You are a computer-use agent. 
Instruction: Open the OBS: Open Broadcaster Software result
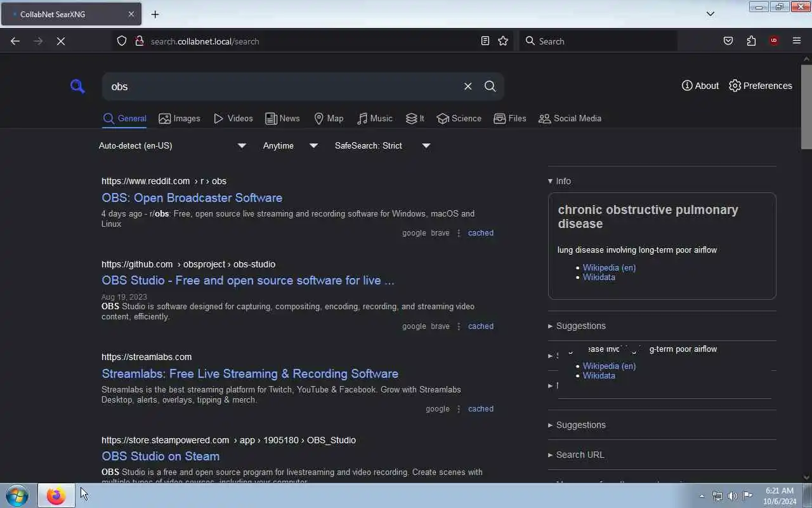tap(192, 198)
